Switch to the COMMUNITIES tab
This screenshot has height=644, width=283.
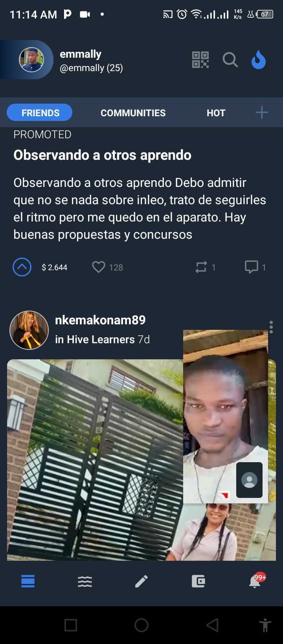pos(133,113)
